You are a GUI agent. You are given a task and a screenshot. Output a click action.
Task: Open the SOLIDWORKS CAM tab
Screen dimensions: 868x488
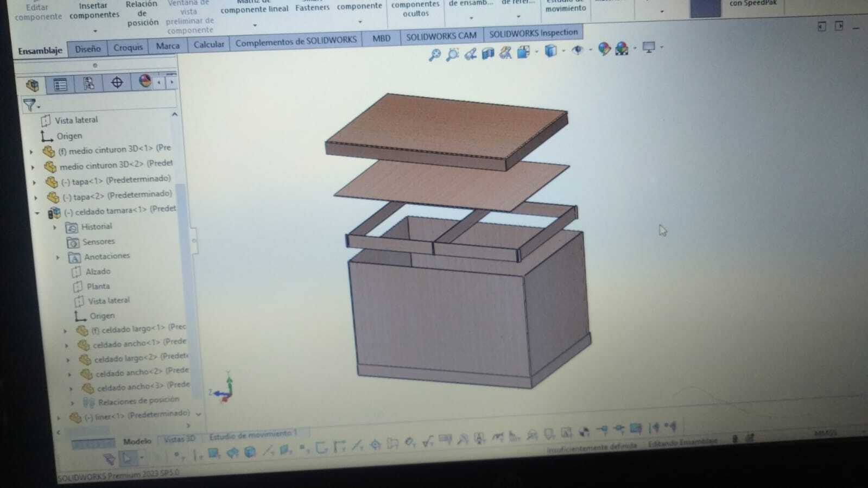[x=441, y=36]
